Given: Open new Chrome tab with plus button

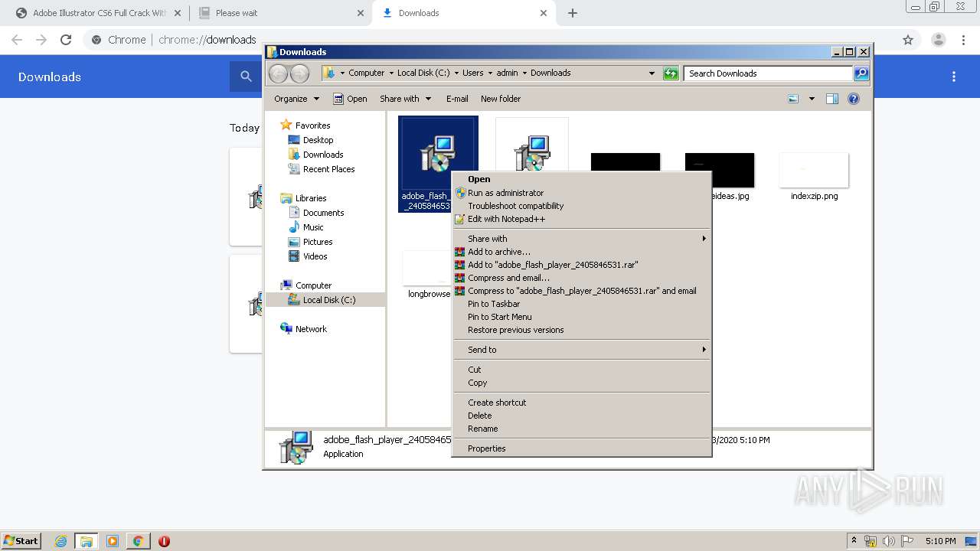Looking at the screenshot, I should [x=573, y=13].
